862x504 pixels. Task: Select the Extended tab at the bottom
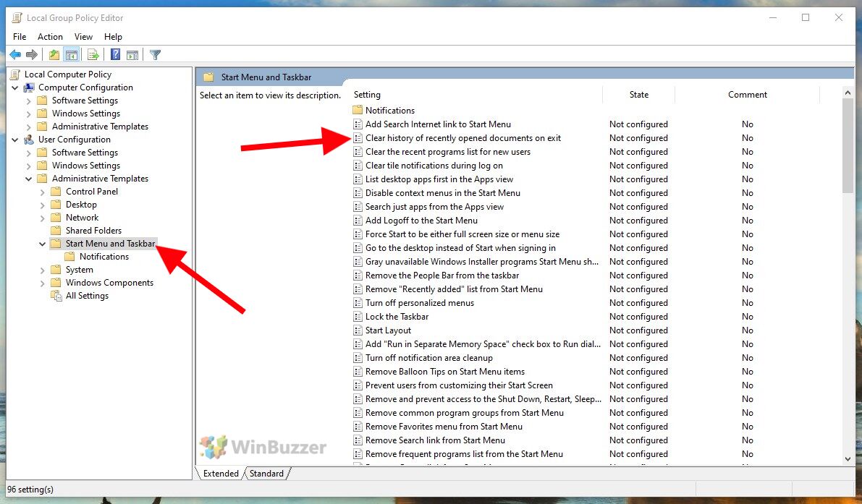[221, 474]
